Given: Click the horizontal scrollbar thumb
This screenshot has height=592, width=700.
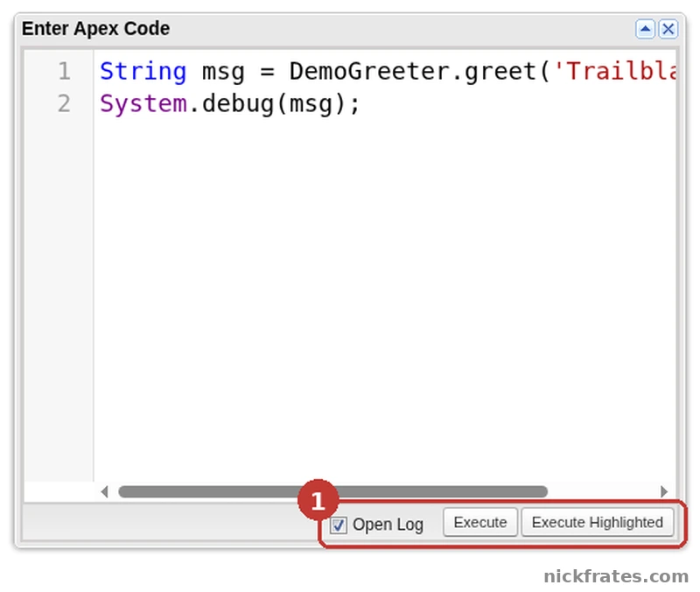Looking at the screenshot, I should click(333, 491).
